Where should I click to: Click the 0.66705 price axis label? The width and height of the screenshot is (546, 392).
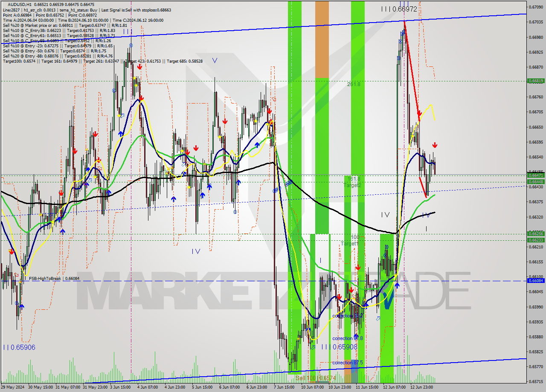[536, 112]
